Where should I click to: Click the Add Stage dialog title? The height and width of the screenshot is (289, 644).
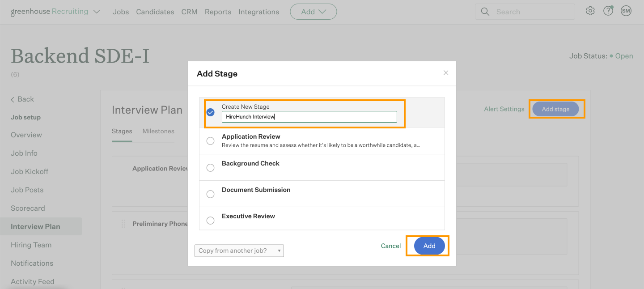(x=217, y=74)
